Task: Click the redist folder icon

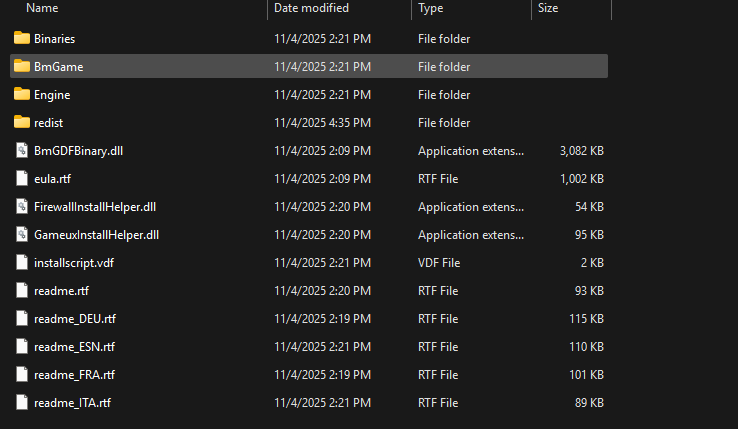Action: tap(22, 122)
